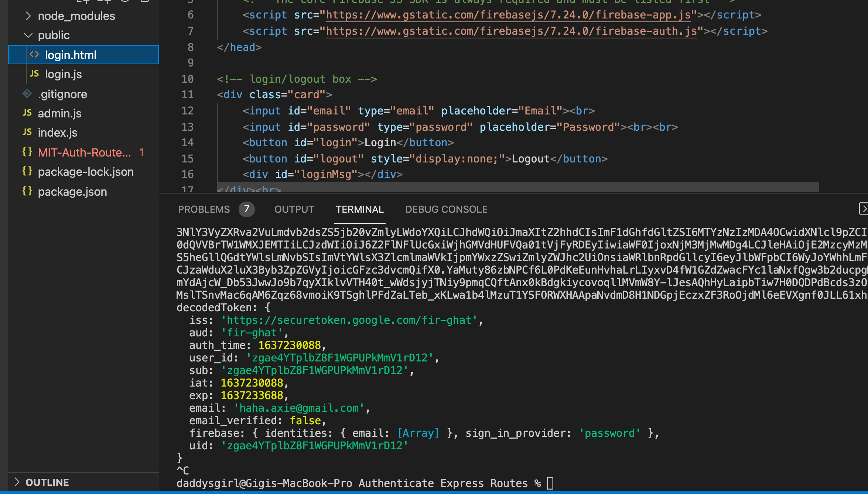Switch to the OUTPUT tab

coord(294,209)
